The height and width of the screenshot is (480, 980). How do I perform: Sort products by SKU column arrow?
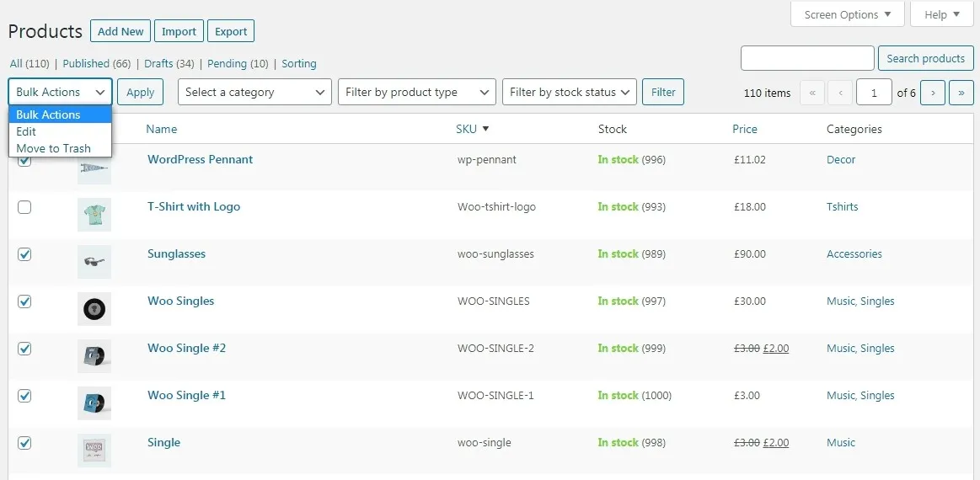pyautogui.click(x=486, y=130)
